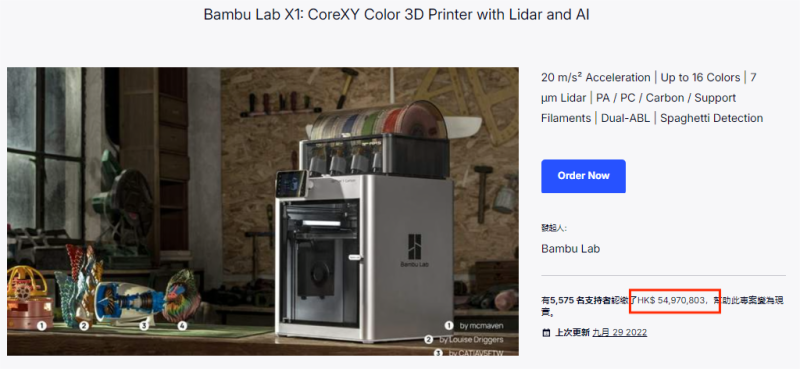
Task: Open the Bambu Lab creator link
Action: 570,249
